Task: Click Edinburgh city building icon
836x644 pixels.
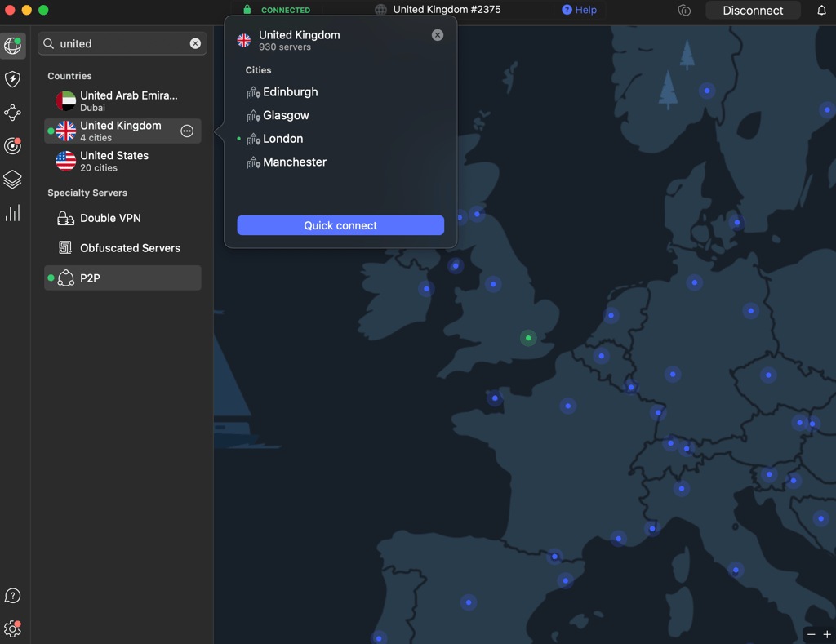Action: coord(253,93)
